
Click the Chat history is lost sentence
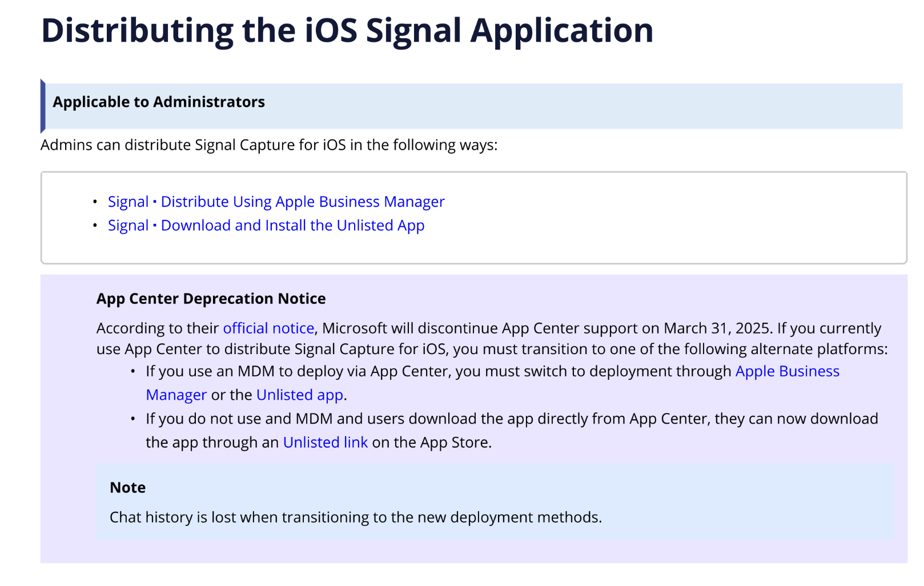click(356, 517)
